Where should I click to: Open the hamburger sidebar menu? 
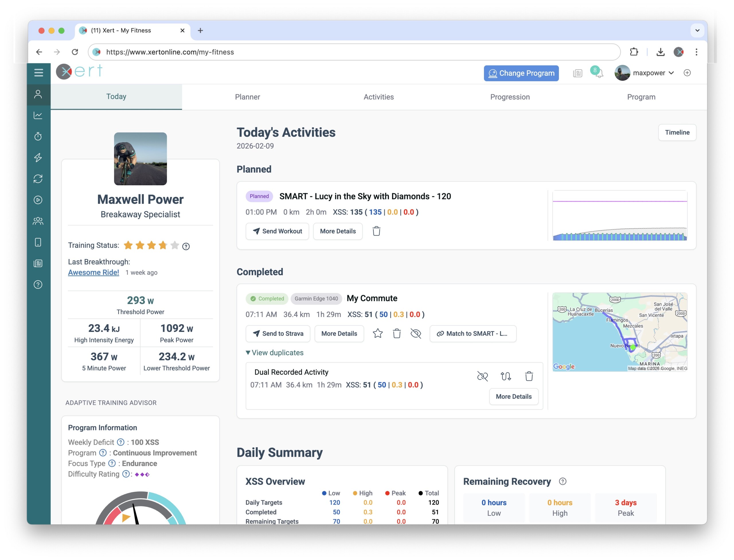(x=39, y=72)
